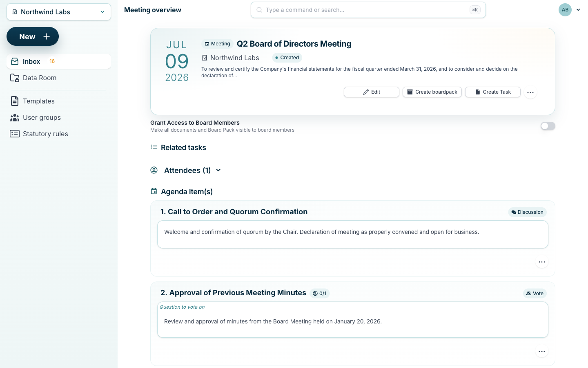Image resolution: width=588 pixels, height=368 pixels.
Task: Click the JUL 09 2026 date block
Action: (x=177, y=61)
